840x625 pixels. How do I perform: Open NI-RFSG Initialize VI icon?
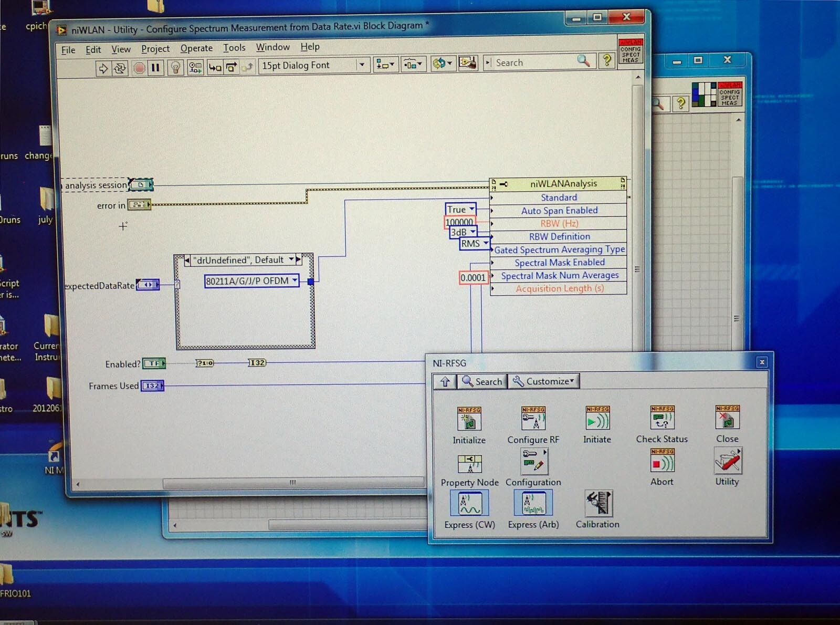click(x=469, y=419)
